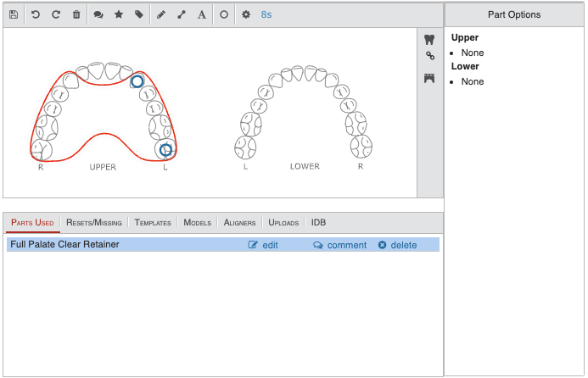Select the pencil draw tool
This screenshot has width=588, height=378.
pyautogui.click(x=161, y=14)
